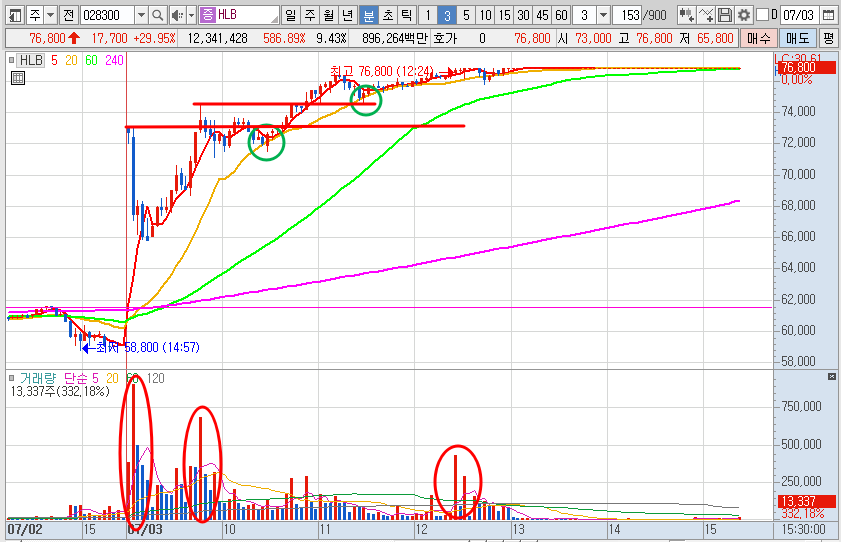Choose the 60-minute interval button

coord(561,15)
